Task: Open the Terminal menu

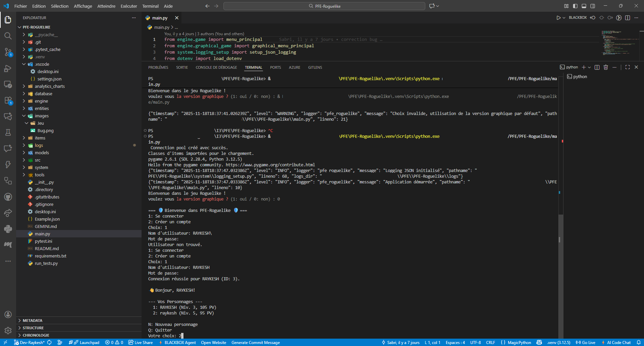Action: [x=150, y=6]
